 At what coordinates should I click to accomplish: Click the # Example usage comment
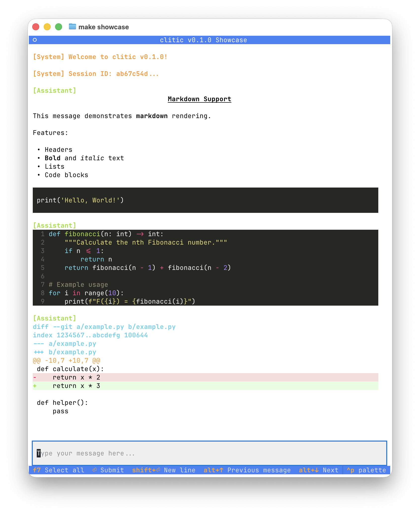pyautogui.click(x=78, y=285)
